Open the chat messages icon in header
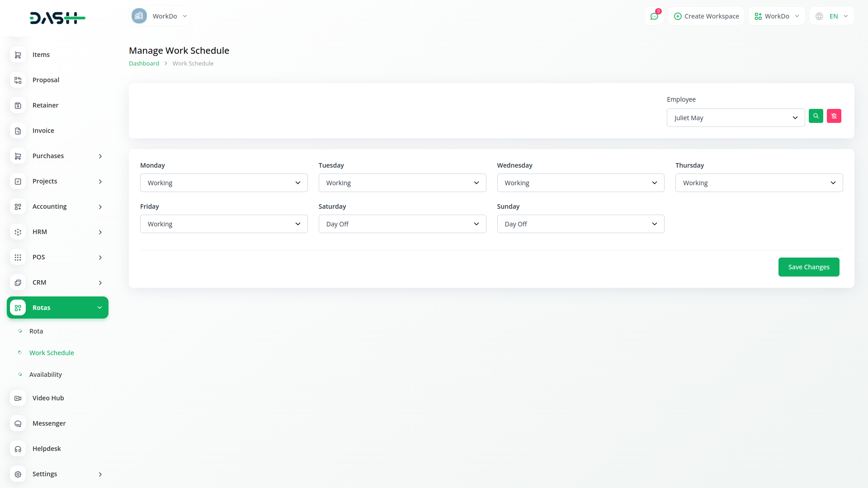This screenshot has height=488, width=868. (x=654, y=16)
